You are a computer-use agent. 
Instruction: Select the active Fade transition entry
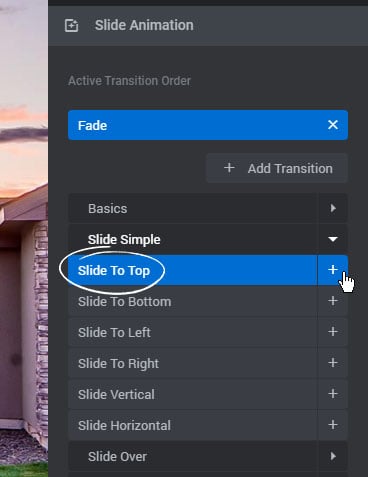click(197, 125)
